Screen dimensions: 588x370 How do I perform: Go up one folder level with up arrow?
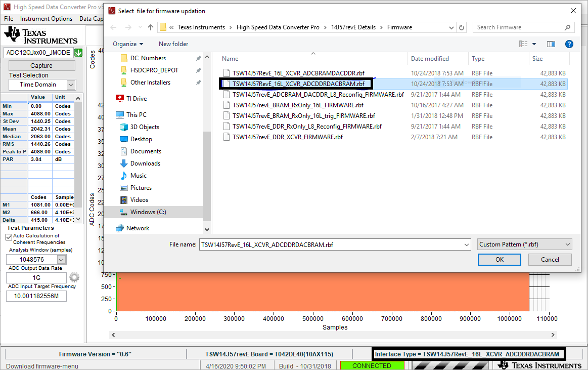point(150,27)
